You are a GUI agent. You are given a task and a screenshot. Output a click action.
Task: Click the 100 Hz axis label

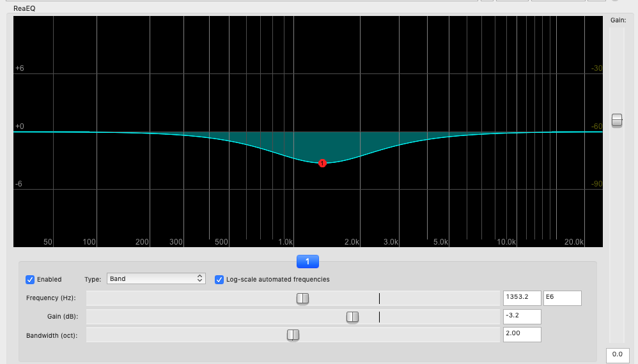click(89, 242)
